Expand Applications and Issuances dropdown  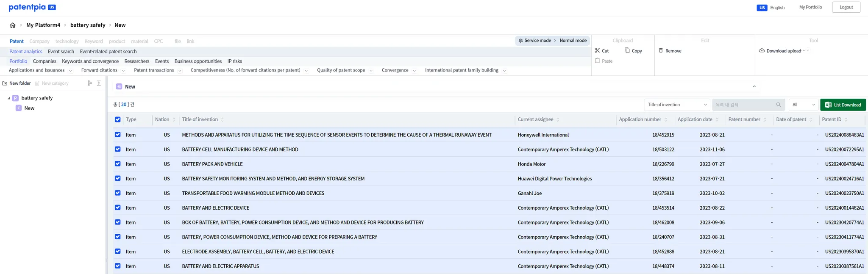pos(70,71)
